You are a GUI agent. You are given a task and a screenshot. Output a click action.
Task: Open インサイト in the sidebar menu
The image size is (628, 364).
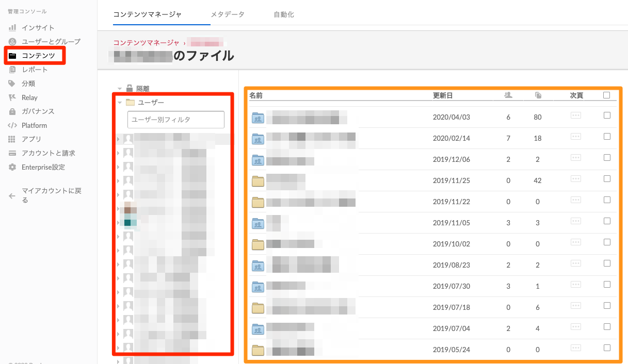(38, 28)
